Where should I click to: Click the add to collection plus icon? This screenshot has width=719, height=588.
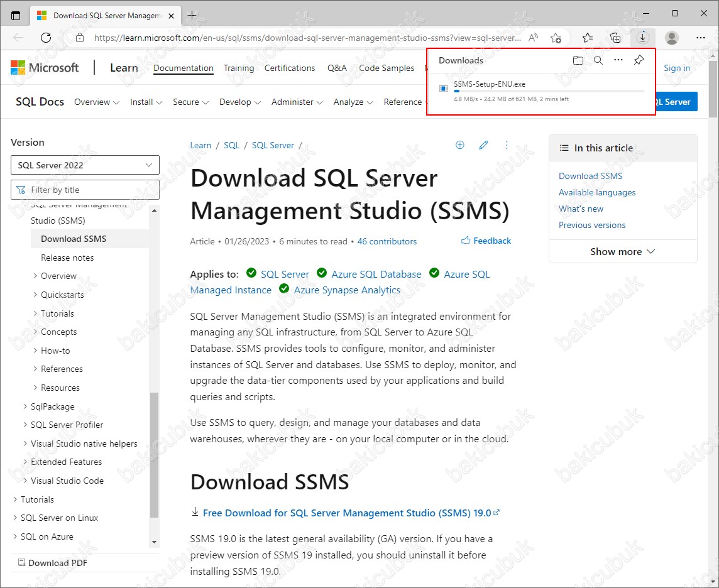point(460,145)
